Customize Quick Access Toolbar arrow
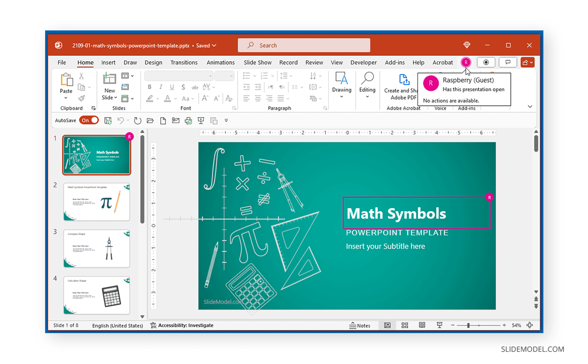This screenshot has width=588, height=364. tap(226, 121)
